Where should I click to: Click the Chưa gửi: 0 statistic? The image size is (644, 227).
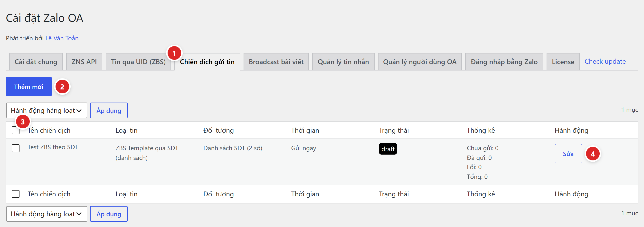click(x=483, y=148)
